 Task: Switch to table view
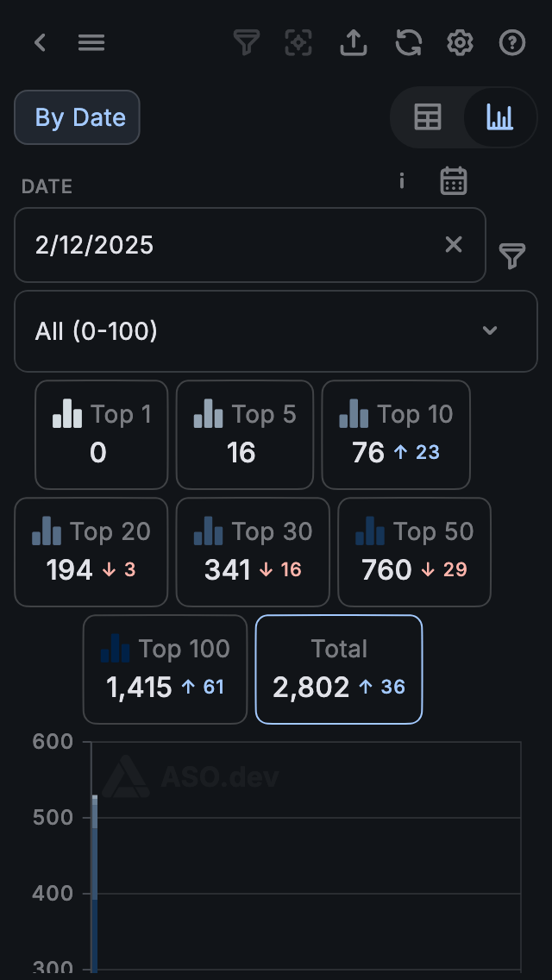point(428,117)
